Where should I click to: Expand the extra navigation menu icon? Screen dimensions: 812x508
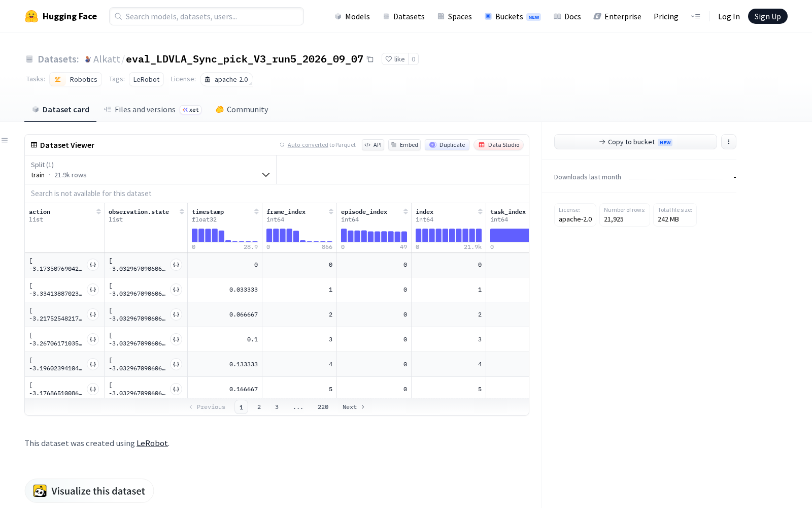click(695, 16)
